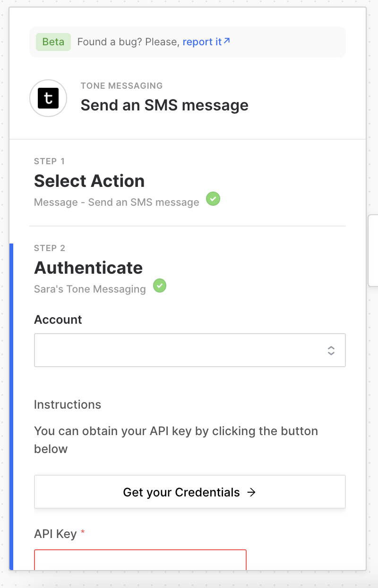Click the external link arrow beside report it

[x=227, y=42]
